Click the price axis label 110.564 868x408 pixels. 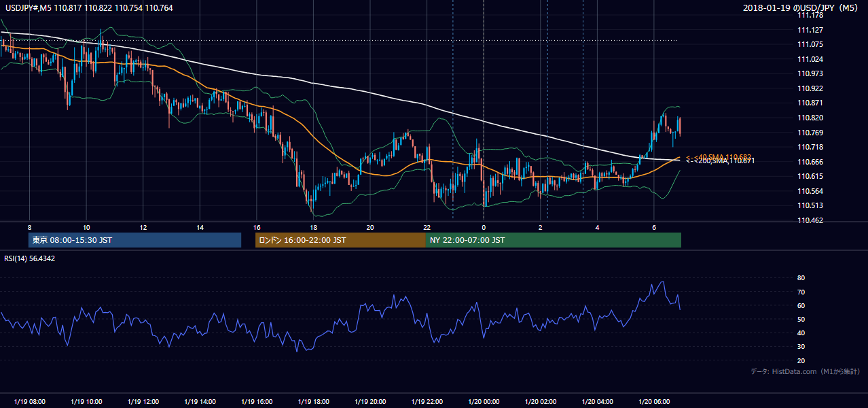(x=811, y=191)
